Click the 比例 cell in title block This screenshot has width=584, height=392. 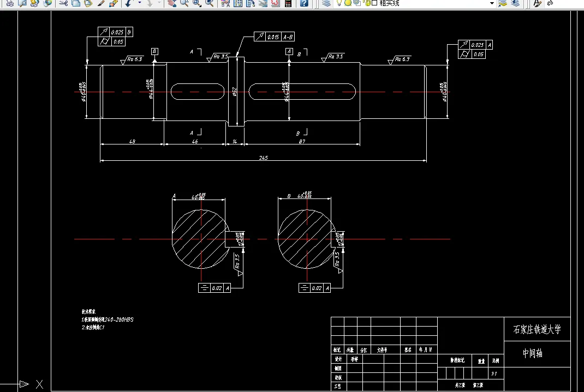[x=496, y=360]
